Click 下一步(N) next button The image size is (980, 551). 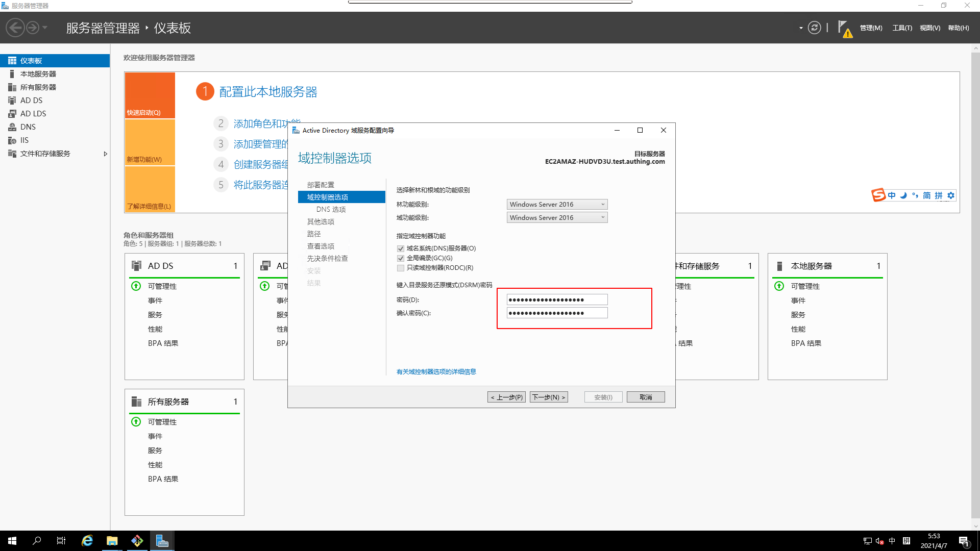click(x=549, y=397)
